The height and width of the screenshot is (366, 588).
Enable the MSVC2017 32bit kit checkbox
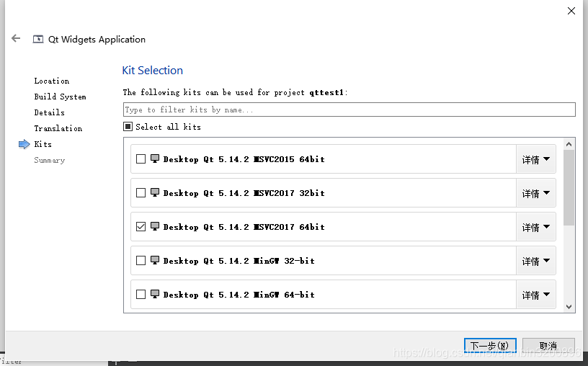click(141, 193)
